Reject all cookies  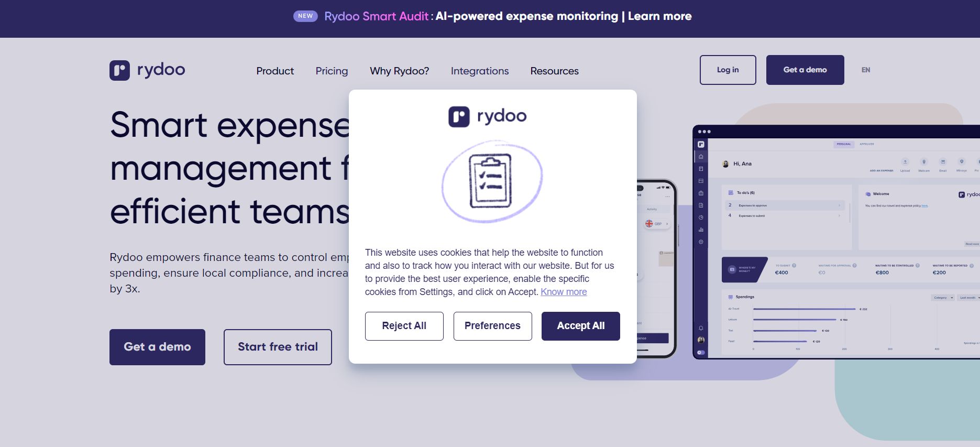[404, 326]
